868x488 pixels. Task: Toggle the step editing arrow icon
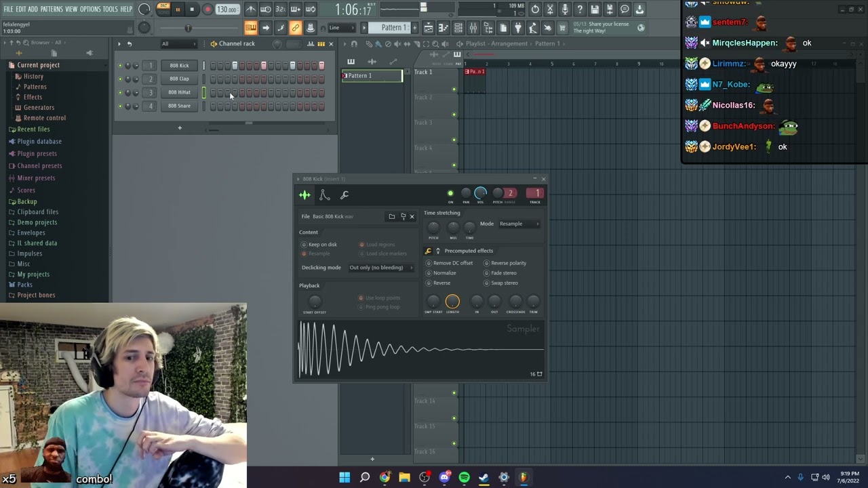266,28
